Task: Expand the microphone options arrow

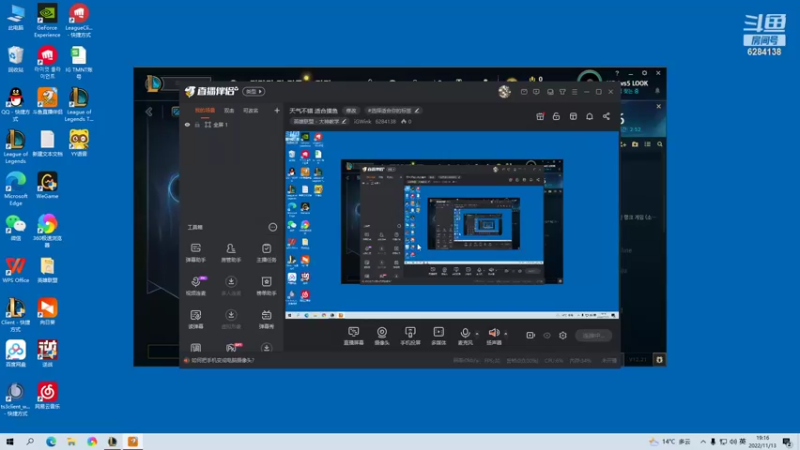Action: (x=477, y=334)
